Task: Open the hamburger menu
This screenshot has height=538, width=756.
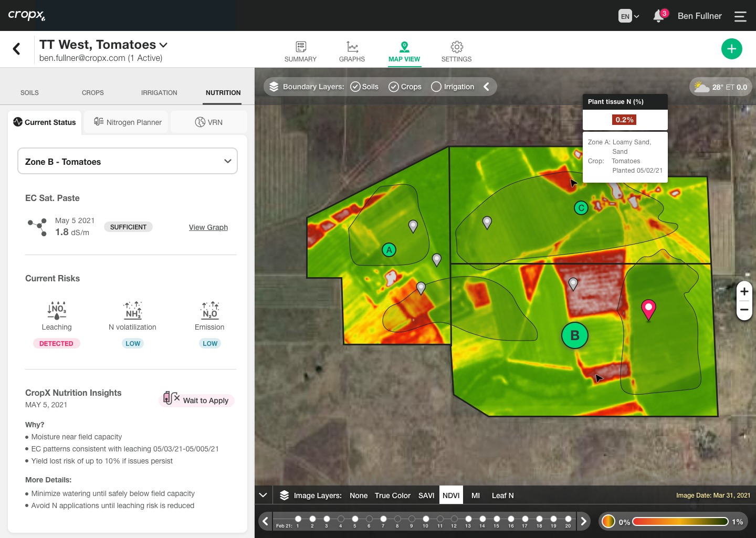Action: 740,16
